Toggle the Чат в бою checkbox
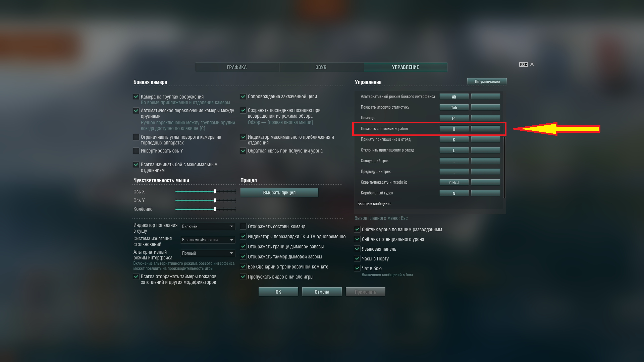Screen dimensions: 644x362 pyautogui.click(x=357, y=268)
